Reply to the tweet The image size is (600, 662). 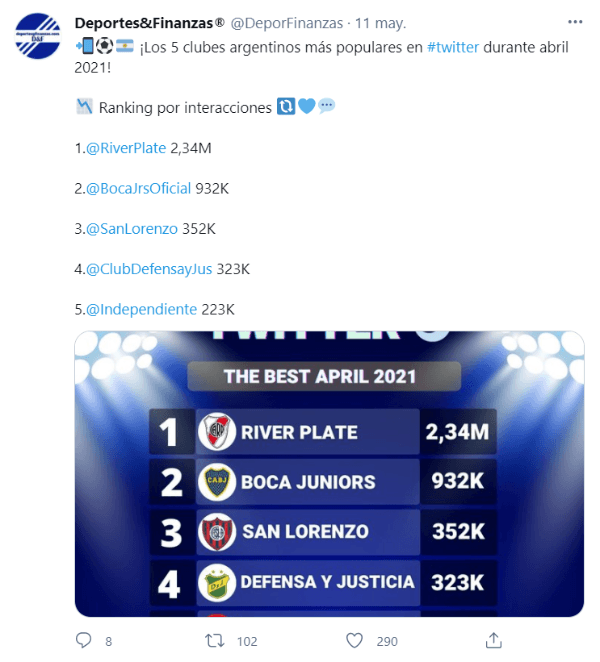pyautogui.click(x=84, y=640)
